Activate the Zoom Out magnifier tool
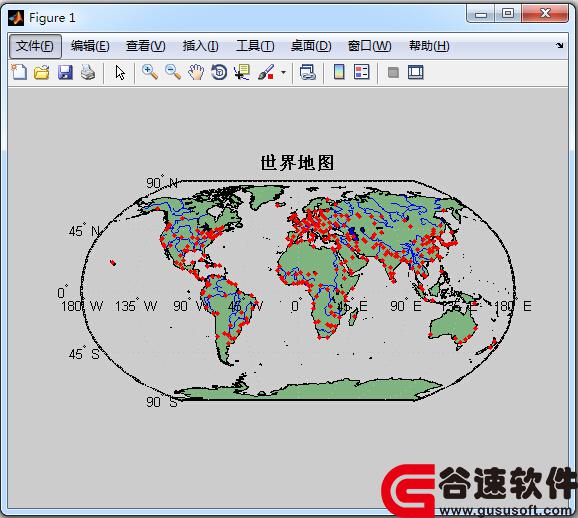 (173, 72)
